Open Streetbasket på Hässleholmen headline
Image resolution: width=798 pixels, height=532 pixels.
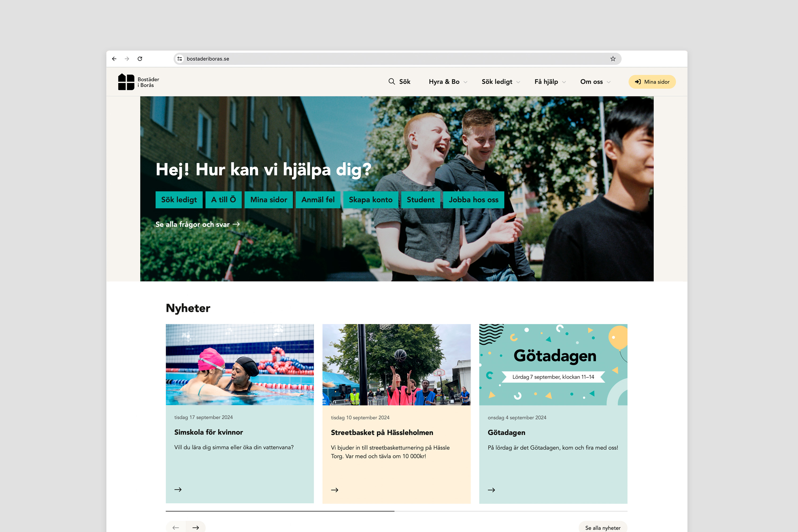click(382, 432)
